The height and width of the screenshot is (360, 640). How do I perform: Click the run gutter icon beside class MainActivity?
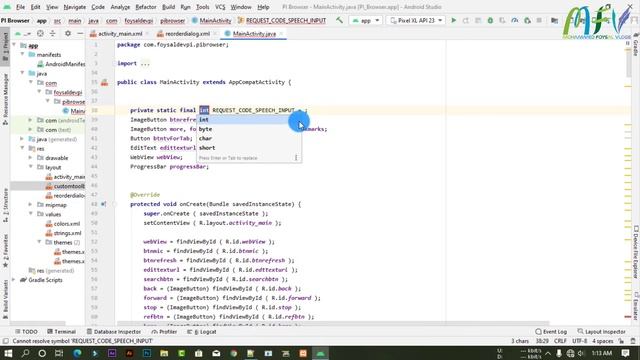[x=104, y=82]
